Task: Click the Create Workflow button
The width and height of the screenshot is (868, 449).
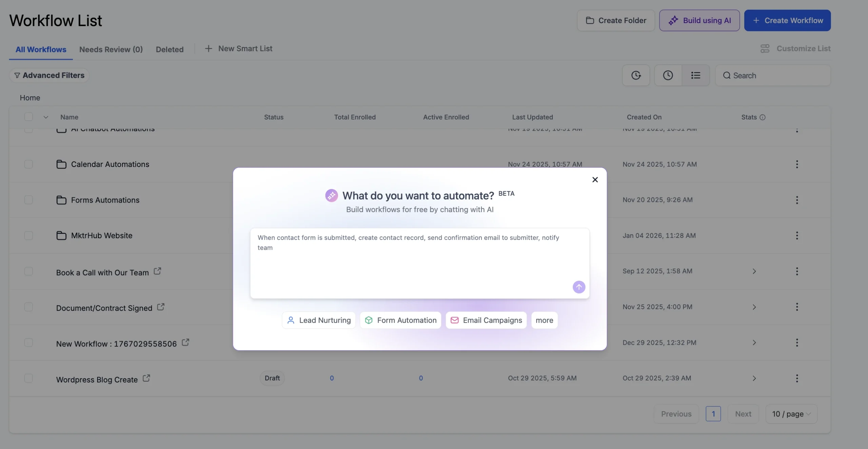Action: click(x=787, y=20)
